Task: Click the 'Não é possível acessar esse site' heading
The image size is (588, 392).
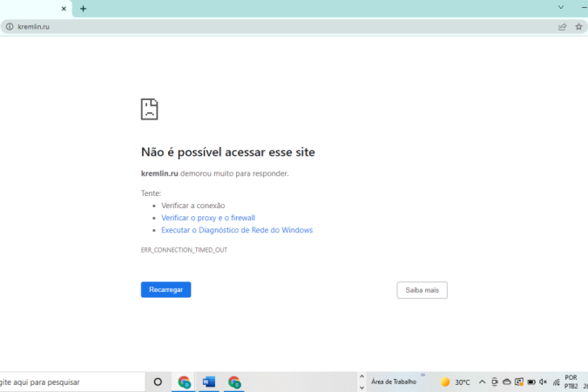Action: coord(228,152)
